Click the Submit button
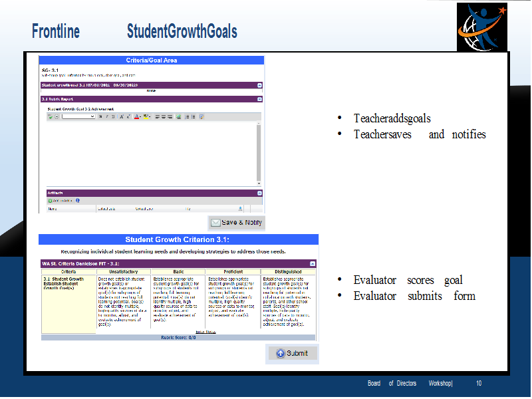 [x=293, y=353]
